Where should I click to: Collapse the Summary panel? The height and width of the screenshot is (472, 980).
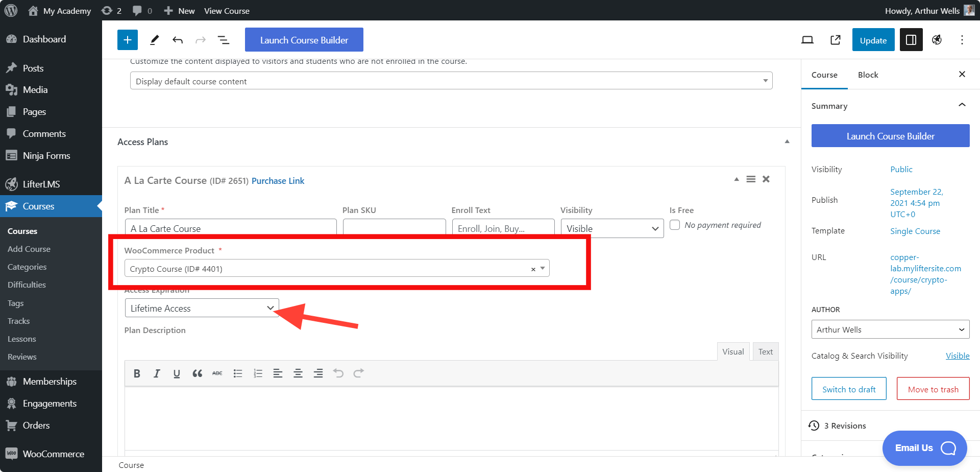coord(962,105)
